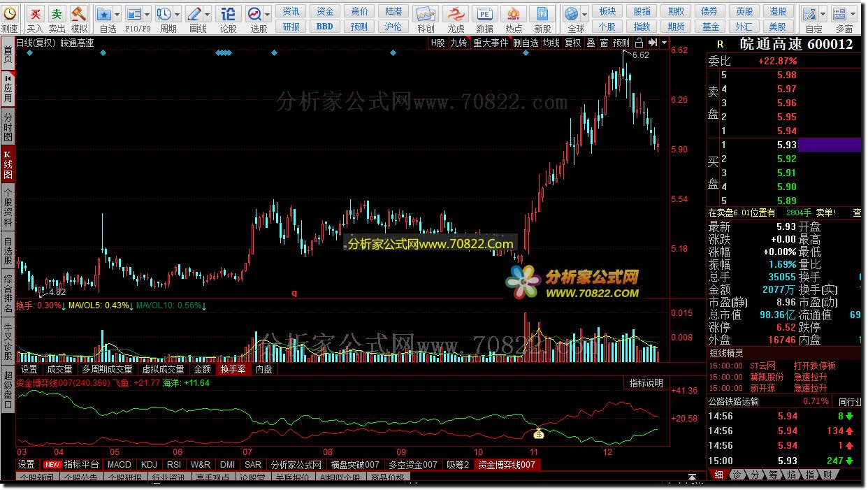Open the 热点 hot topics icon
This screenshot has height=490, width=868.
click(514, 13)
